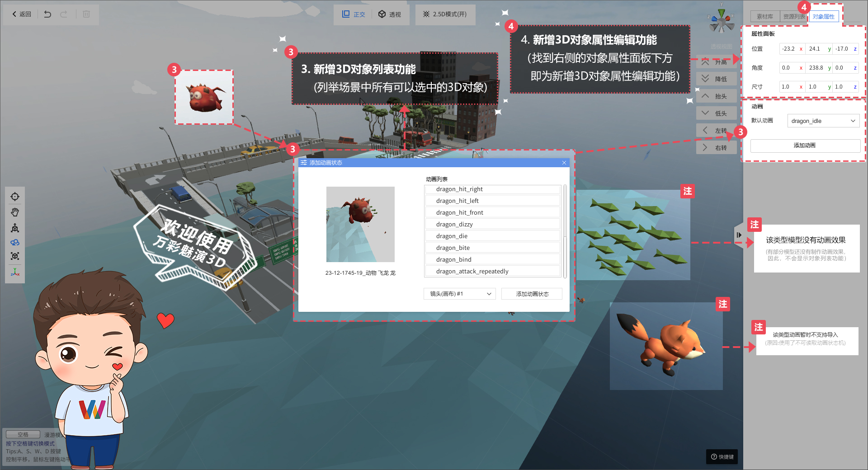Open the 资源列表 tab
Image resolution: width=868 pixels, height=470 pixels.
pos(794,17)
